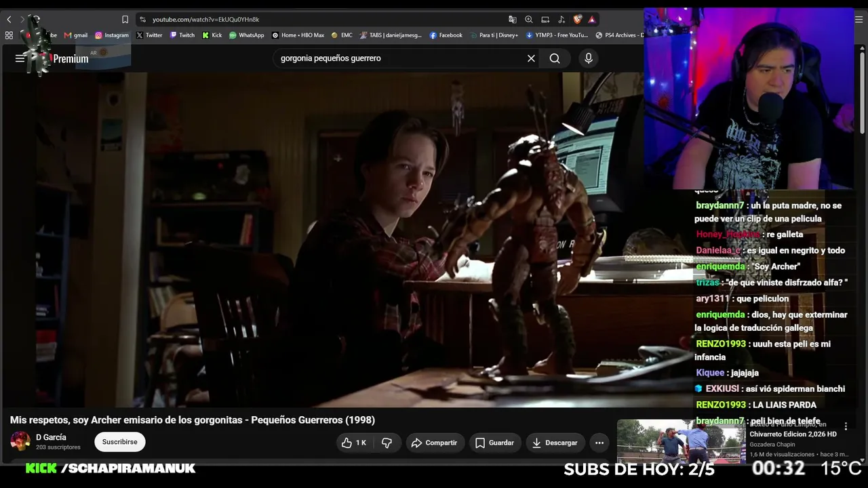Open the Kick bookmark
Image resolution: width=868 pixels, height=488 pixels.
point(212,35)
